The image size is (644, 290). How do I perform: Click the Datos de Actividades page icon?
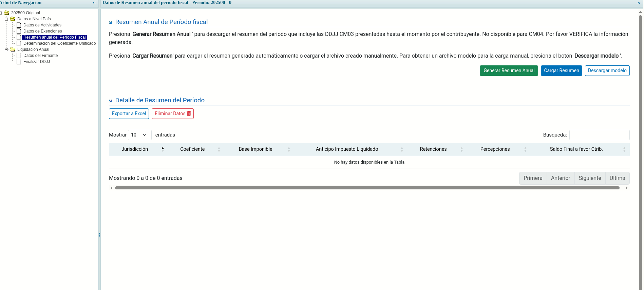tap(19, 25)
